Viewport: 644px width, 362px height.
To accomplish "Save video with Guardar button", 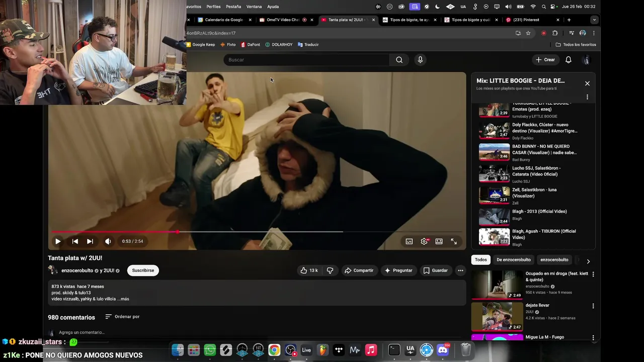I will [x=435, y=270].
